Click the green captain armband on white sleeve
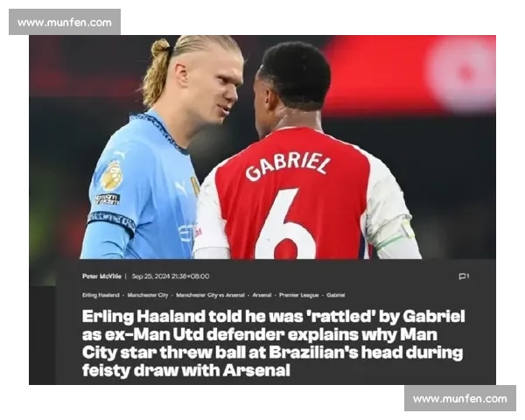The width and height of the screenshot is (525, 420). click(396, 235)
